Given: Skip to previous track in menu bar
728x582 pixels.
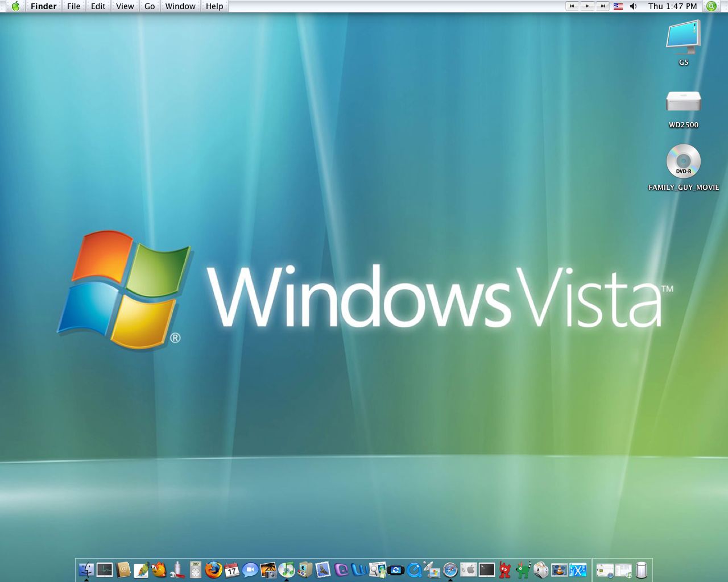Looking at the screenshot, I should coord(572,6).
